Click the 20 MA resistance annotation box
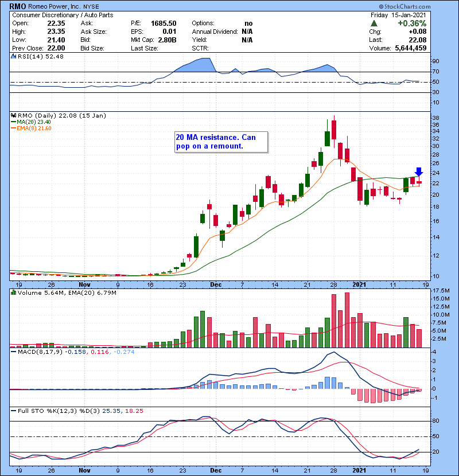This screenshot has width=459, height=476. coord(221,142)
